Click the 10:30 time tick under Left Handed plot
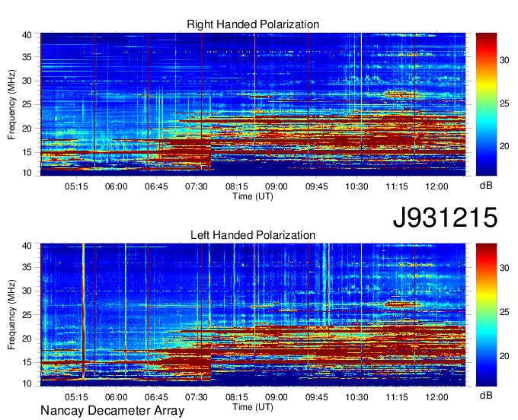 coord(357,397)
